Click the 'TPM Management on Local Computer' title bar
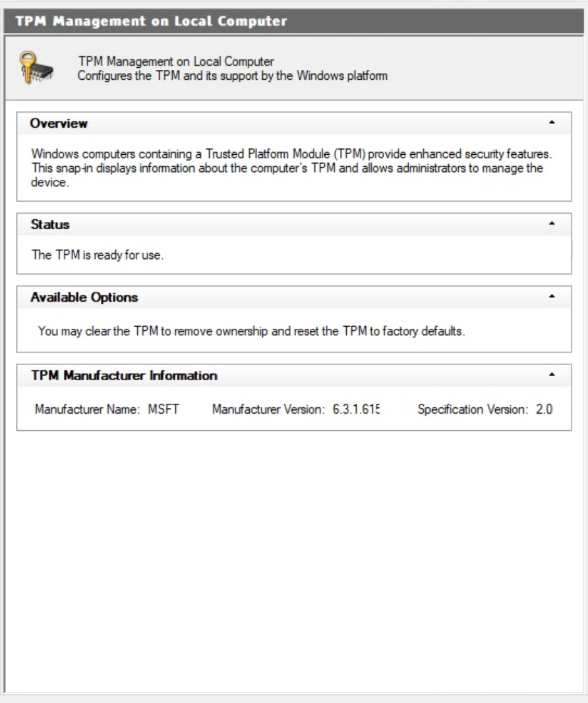The image size is (588, 703). [294, 21]
